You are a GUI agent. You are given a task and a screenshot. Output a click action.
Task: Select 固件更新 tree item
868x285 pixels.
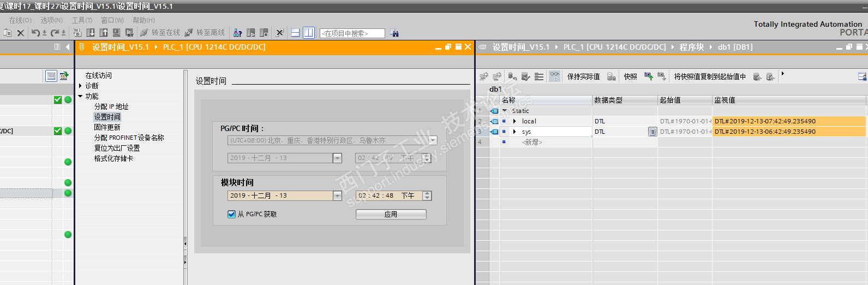107,127
